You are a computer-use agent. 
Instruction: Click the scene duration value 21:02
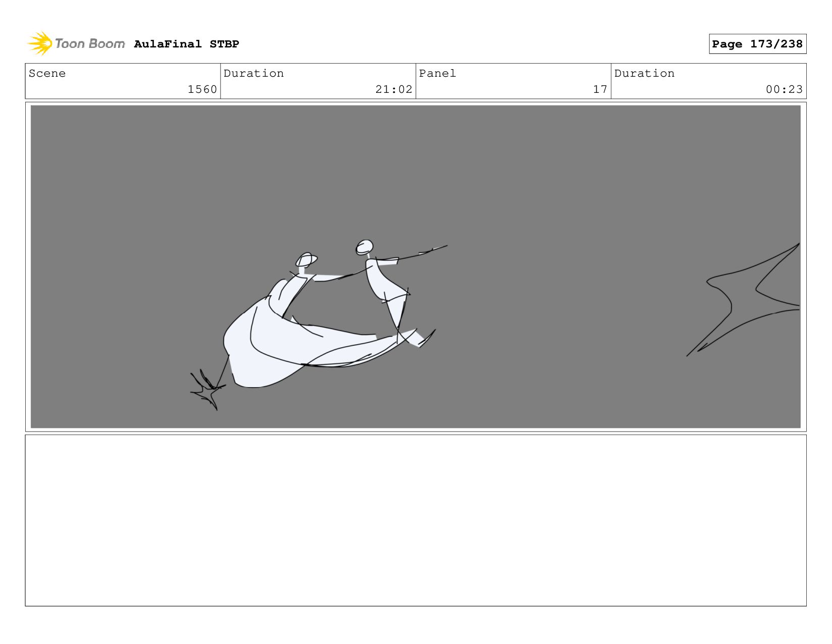coord(394,89)
